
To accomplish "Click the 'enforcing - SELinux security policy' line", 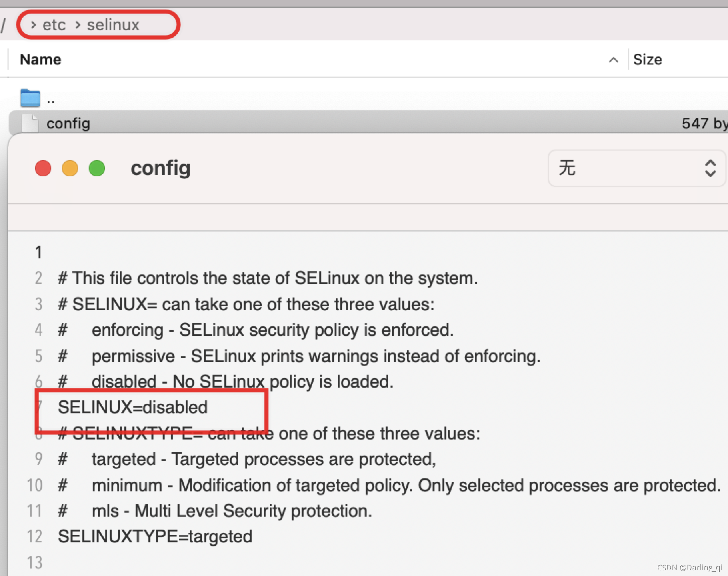I will click(x=256, y=330).
